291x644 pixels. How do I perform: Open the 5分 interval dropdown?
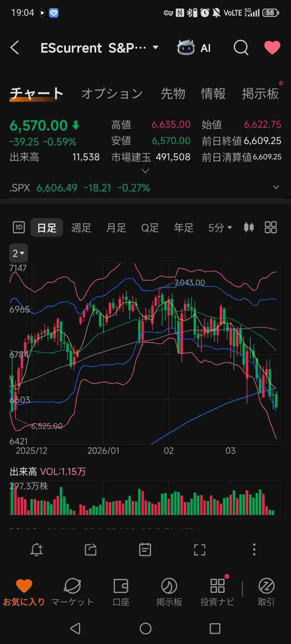pos(220,228)
